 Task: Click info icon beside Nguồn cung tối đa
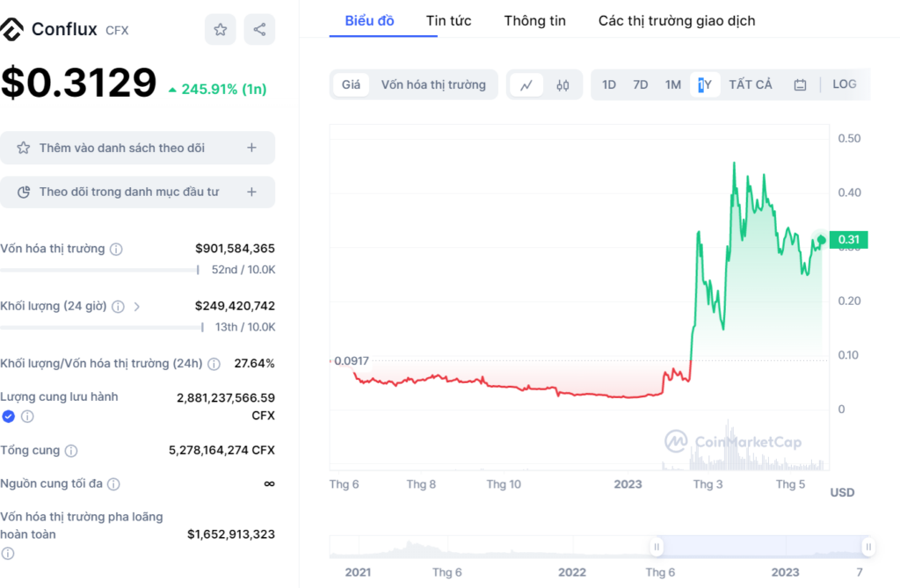(113, 484)
